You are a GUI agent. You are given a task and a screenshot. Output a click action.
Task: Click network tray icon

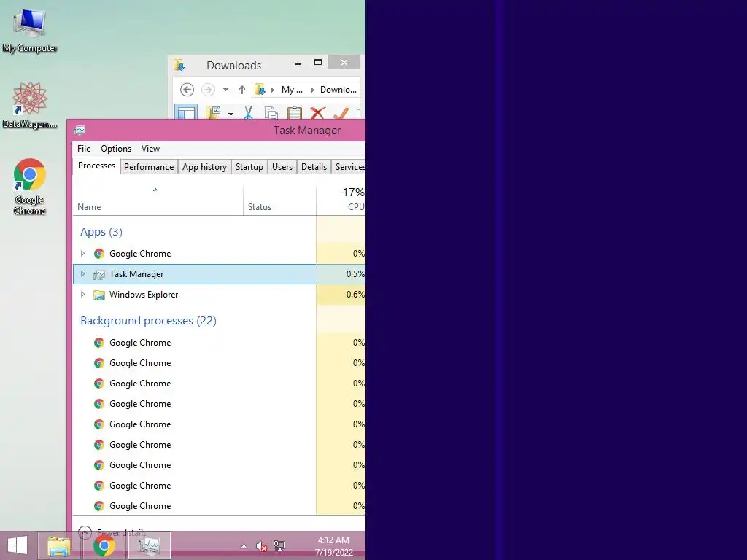pos(279,546)
